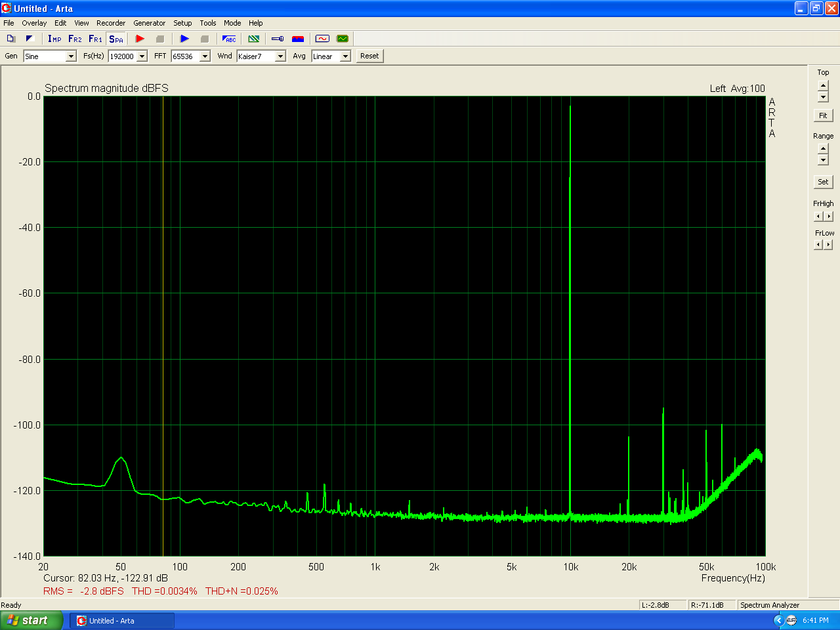Click the Spectrum magnitude dBFS title

(106, 88)
